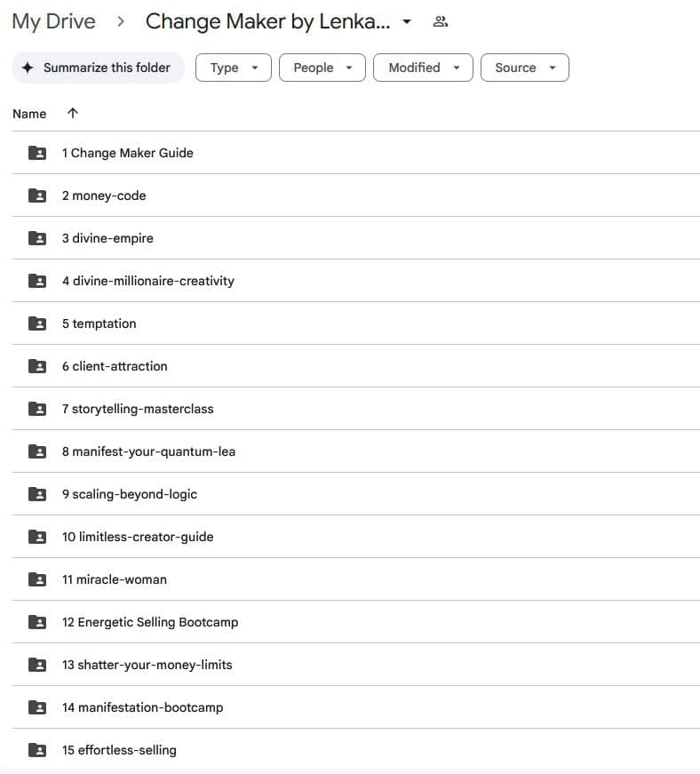This screenshot has width=700, height=774.
Task: Select 12 Energetic Selling Bootcamp folder
Action: click(x=150, y=622)
